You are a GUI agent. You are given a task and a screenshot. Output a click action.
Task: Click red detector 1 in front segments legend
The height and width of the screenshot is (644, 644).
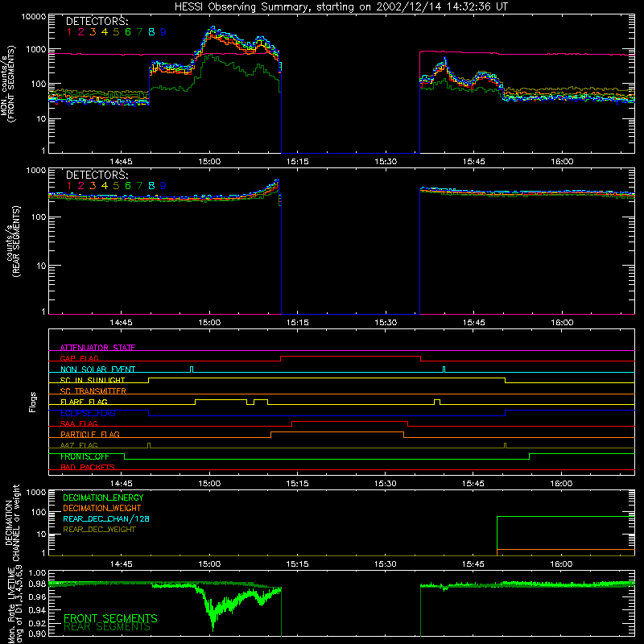(x=69, y=32)
